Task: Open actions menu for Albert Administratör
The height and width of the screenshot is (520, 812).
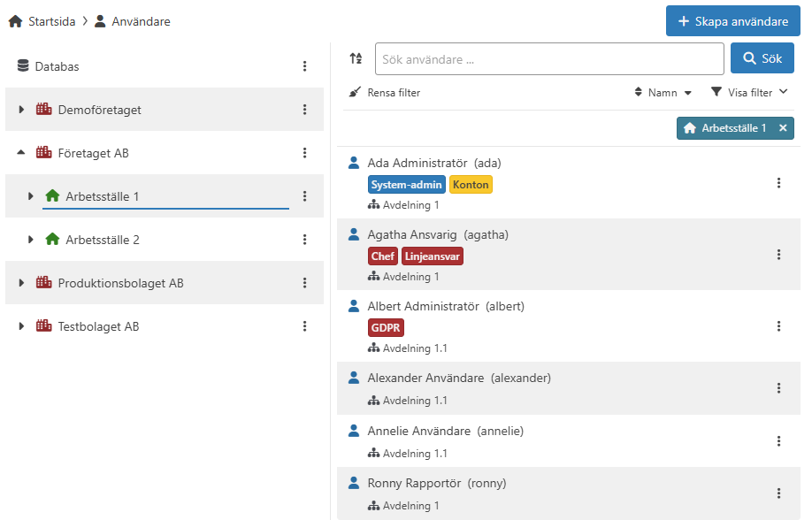Action: pos(778,326)
